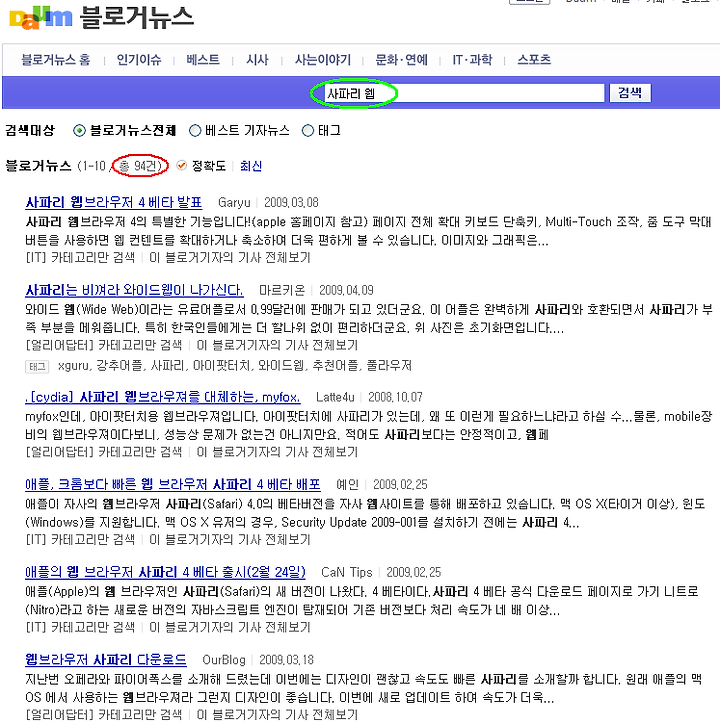Click author name 마르키온

coord(282,290)
